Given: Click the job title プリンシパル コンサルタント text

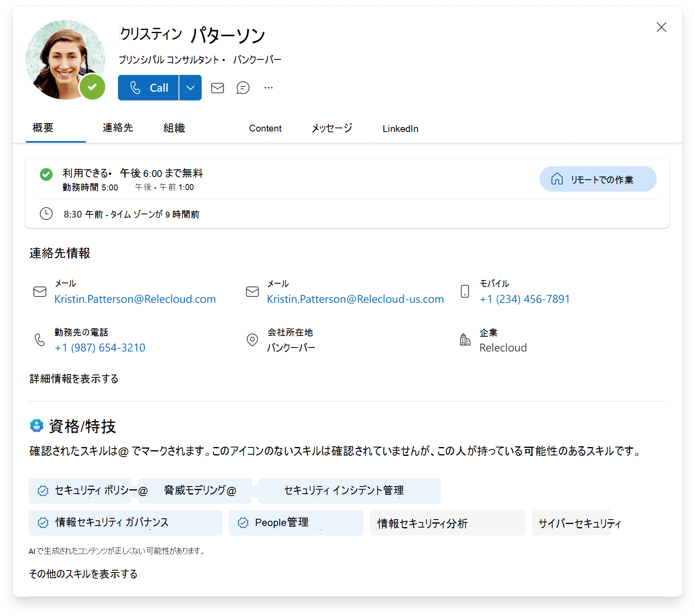Looking at the screenshot, I should tap(169, 60).
